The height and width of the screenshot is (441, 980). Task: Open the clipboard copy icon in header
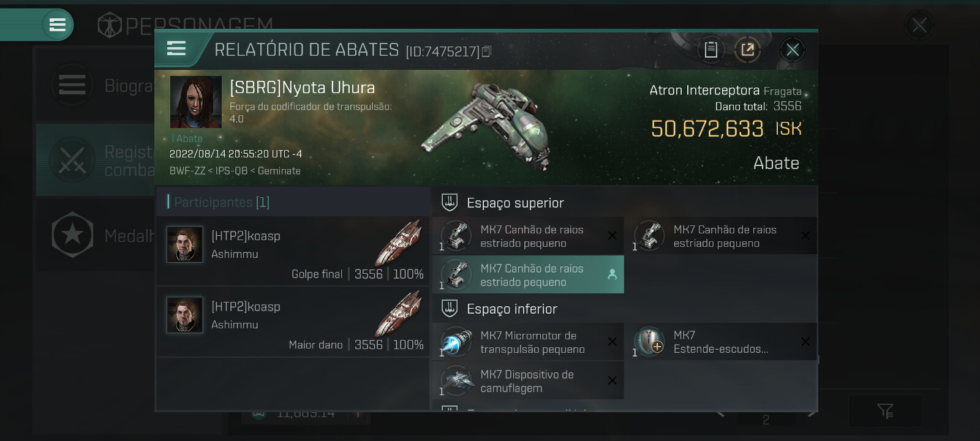point(710,50)
